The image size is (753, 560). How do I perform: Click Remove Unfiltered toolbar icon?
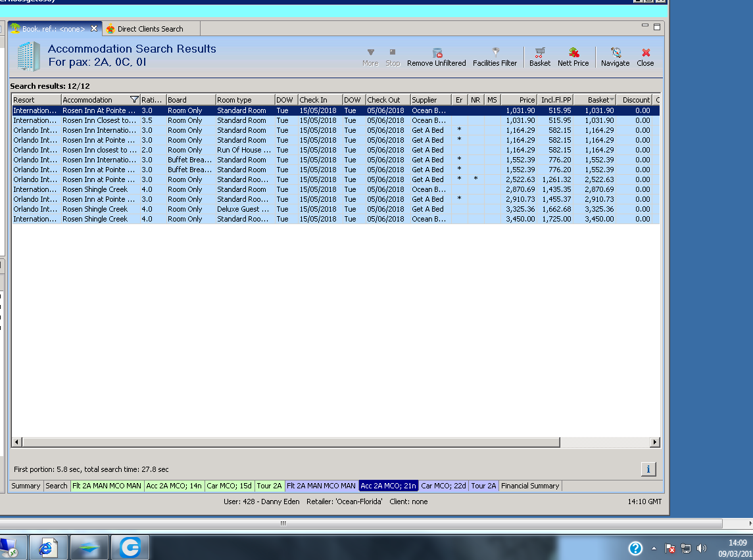point(436,57)
